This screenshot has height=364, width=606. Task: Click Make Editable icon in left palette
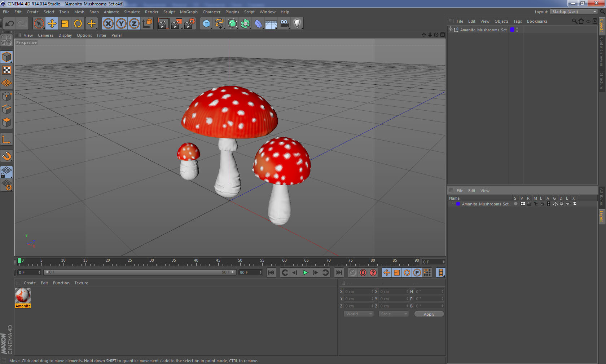point(6,40)
